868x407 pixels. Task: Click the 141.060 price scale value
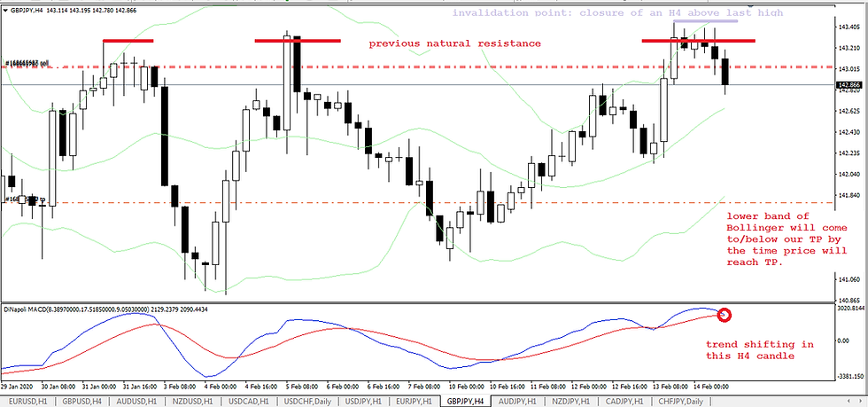(849, 279)
